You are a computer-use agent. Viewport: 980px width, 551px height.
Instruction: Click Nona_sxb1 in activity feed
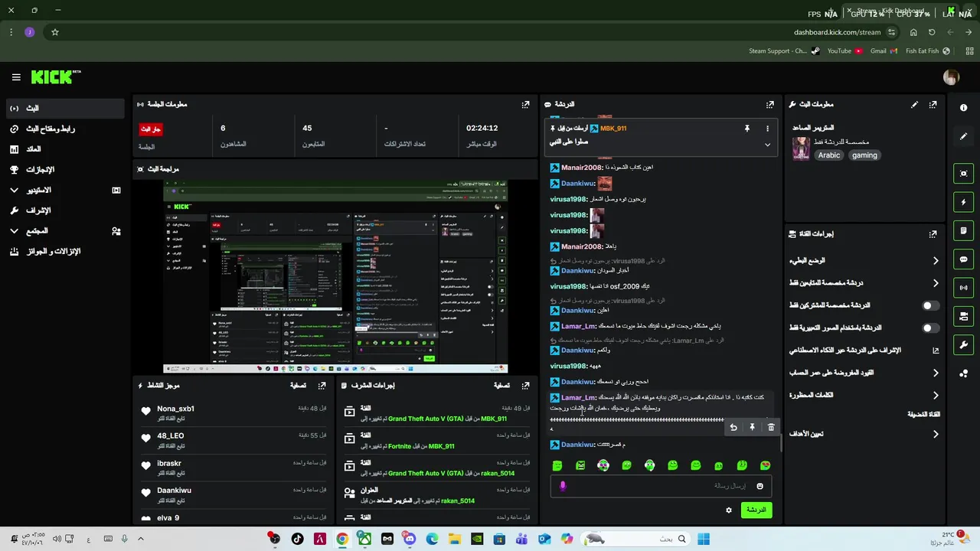point(175,409)
